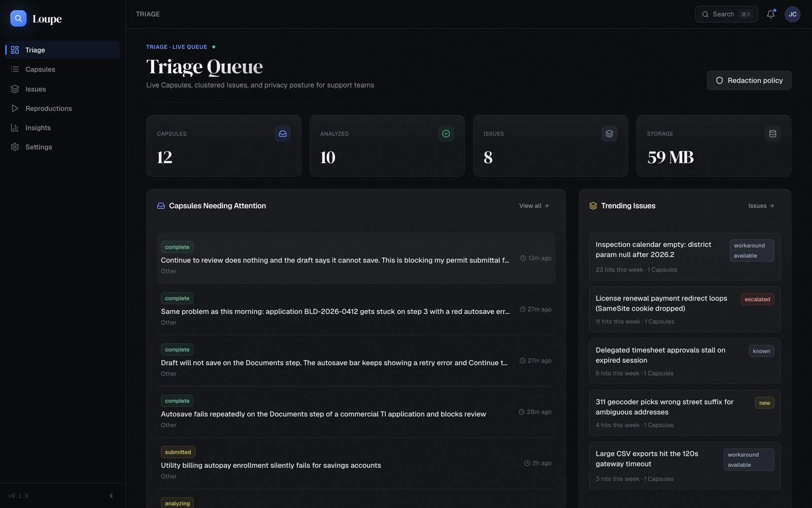Click the Settings gear icon in sidebar
The width and height of the screenshot is (812, 508).
(x=15, y=147)
